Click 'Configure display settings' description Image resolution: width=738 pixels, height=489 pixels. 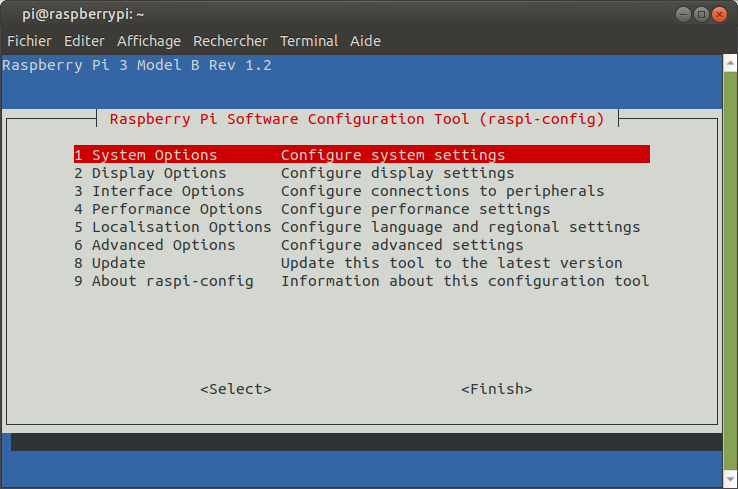(x=397, y=173)
